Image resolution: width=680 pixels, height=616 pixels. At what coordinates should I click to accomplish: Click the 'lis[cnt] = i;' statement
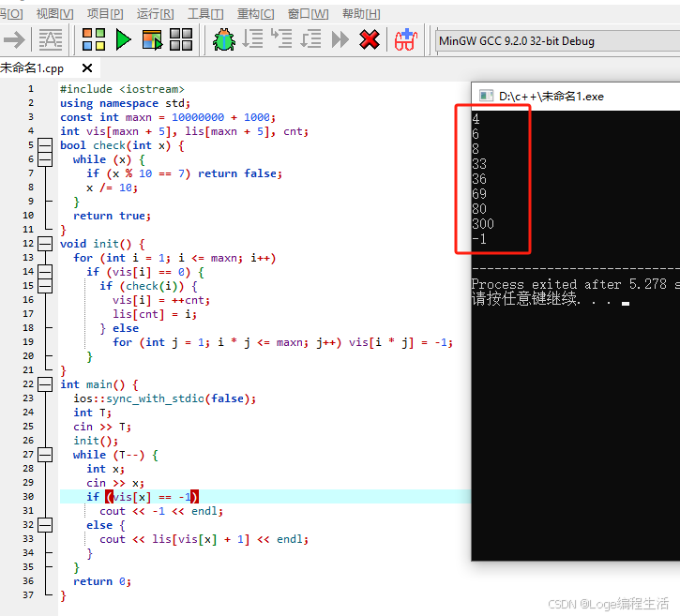155,314
